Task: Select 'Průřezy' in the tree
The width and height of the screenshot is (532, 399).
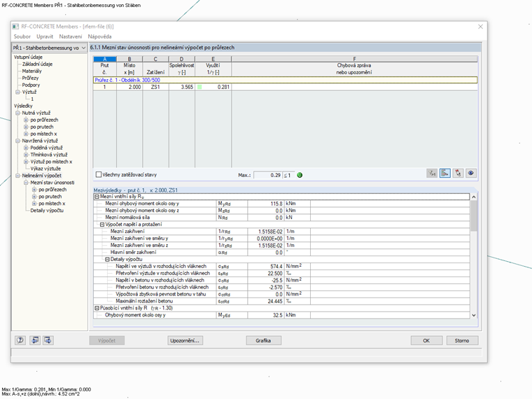Action: pyautogui.click(x=30, y=78)
